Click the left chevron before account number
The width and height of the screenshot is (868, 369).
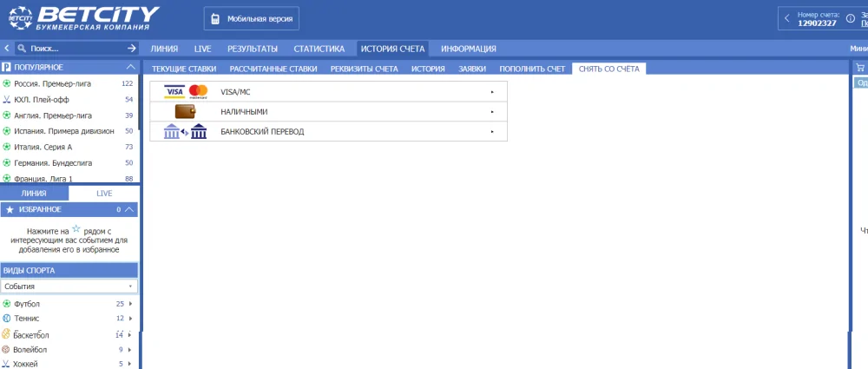(786, 18)
